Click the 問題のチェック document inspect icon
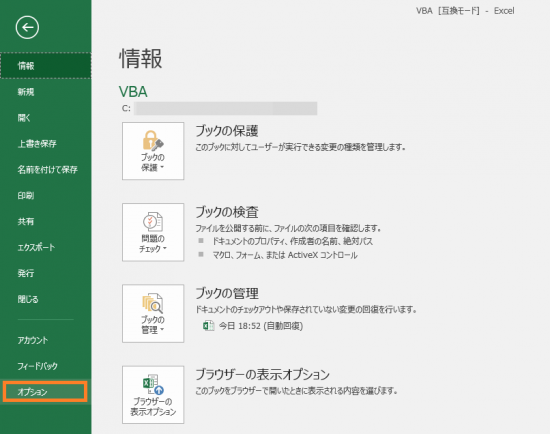 (x=153, y=222)
